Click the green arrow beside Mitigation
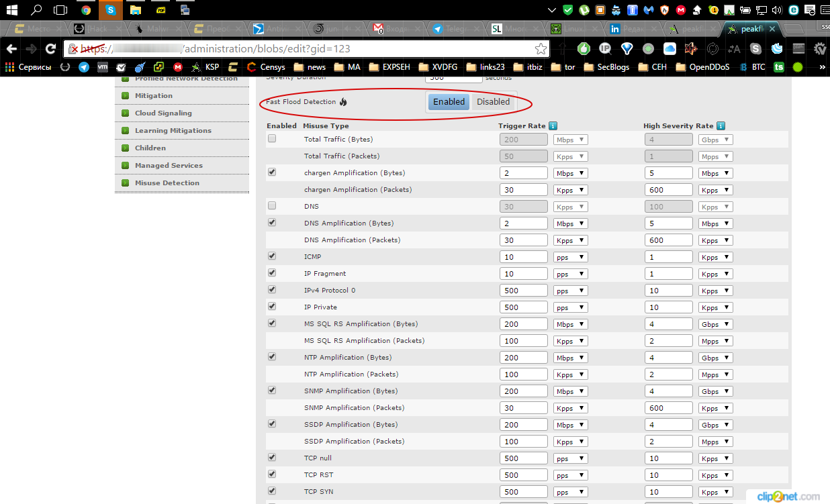 125,95
